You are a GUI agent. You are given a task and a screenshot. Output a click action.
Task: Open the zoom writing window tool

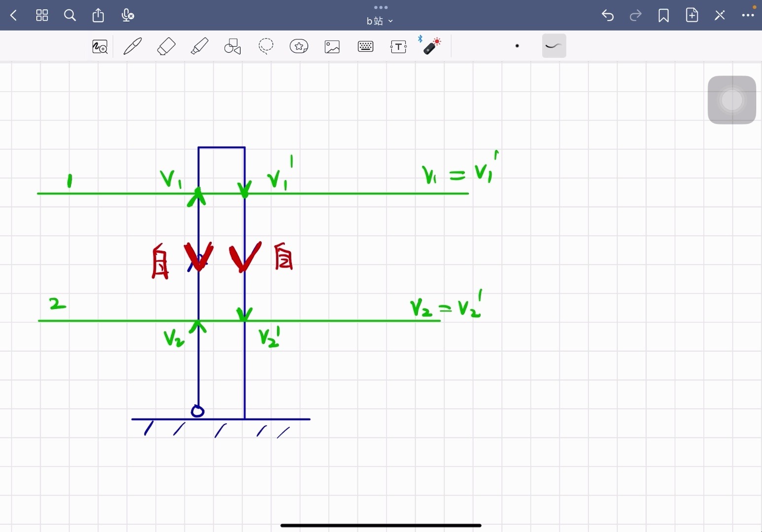(100, 47)
